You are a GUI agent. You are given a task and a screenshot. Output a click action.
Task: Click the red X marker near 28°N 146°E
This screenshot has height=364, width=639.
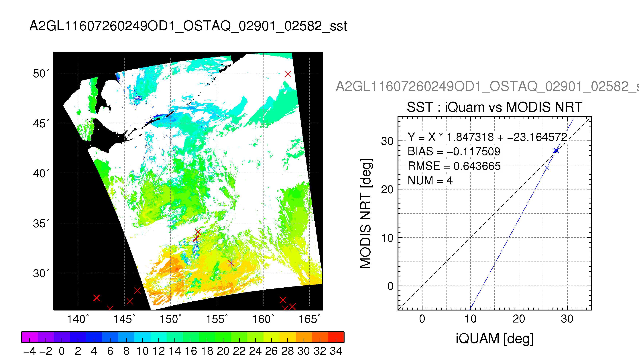tap(137, 290)
